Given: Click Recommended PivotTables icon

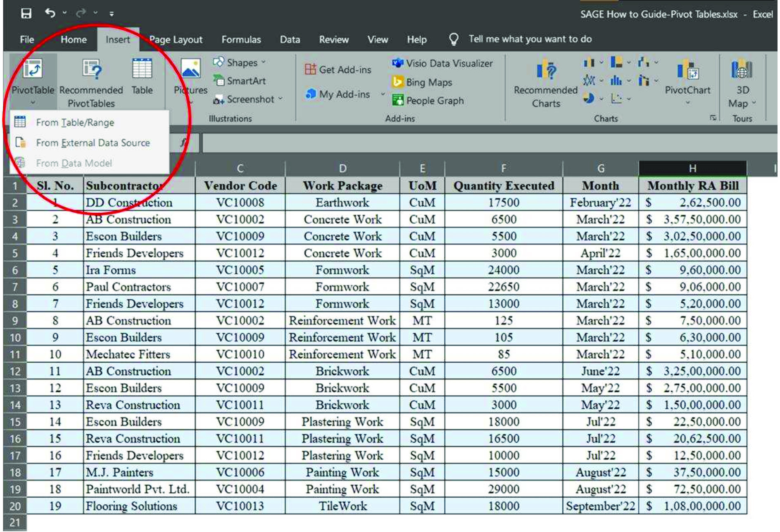Looking at the screenshot, I should coord(91,69).
